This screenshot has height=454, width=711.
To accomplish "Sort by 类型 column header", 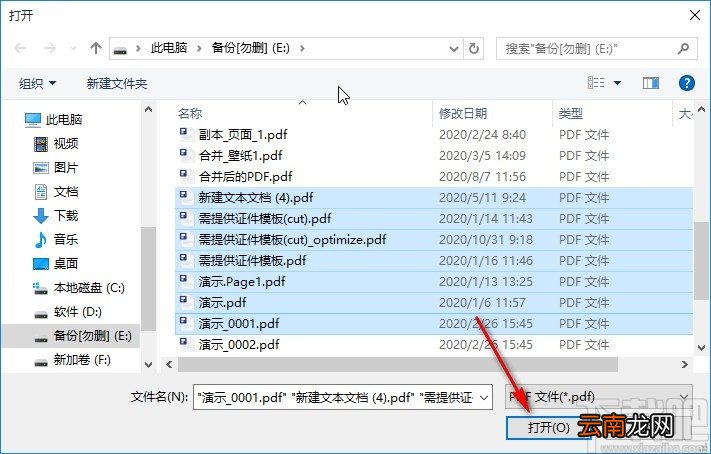I will coord(571,113).
